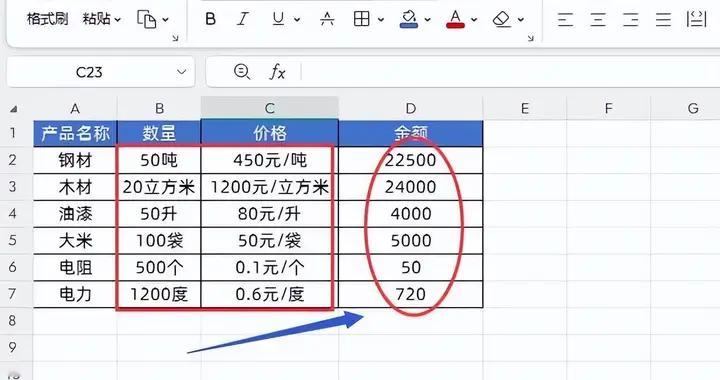Open fill color dropdown arrow
The height and width of the screenshot is (380, 720).
pyautogui.click(x=428, y=20)
